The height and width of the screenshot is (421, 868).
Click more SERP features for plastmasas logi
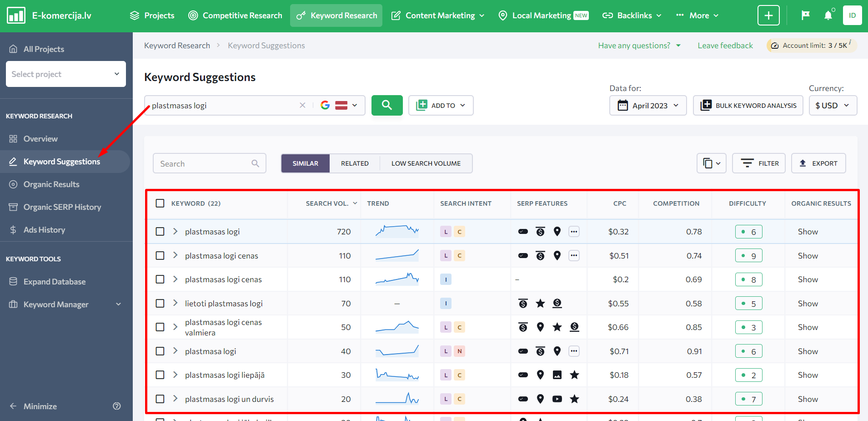(x=574, y=232)
